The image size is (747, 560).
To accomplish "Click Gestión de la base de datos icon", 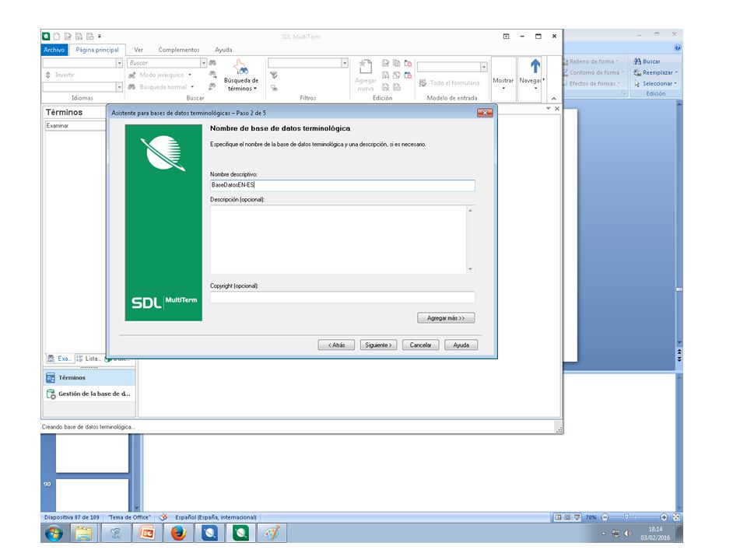I will click(x=51, y=394).
